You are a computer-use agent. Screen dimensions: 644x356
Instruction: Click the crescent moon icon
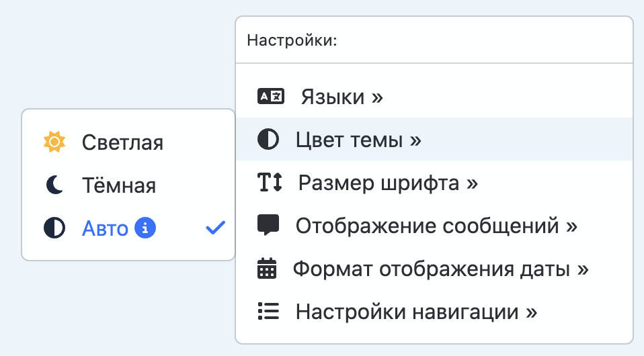[x=54, y=185]
